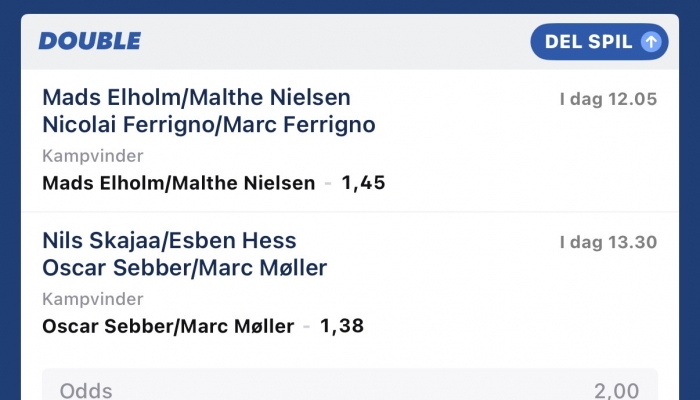Click the I dag 13.30 start time
Screen dimensions: 700x400
pos(608,242)
